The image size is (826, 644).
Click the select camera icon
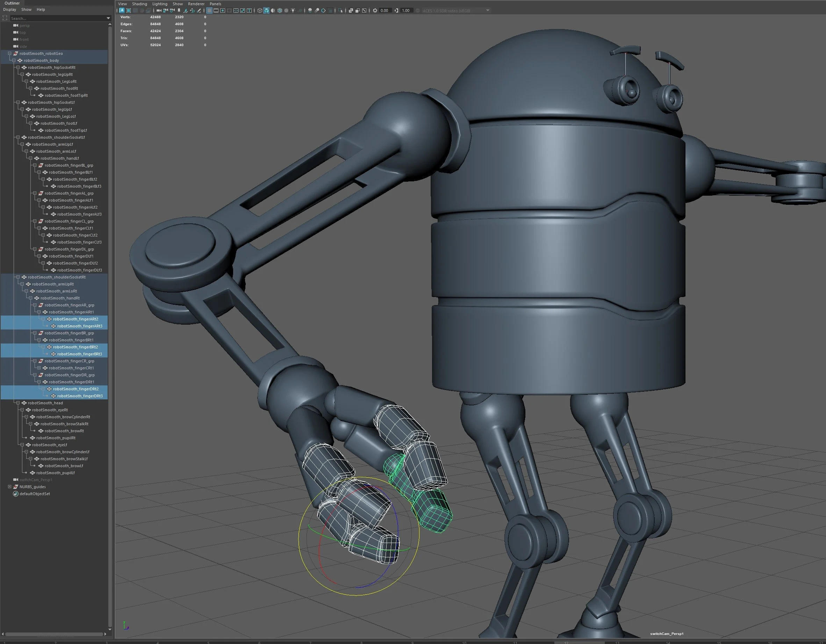(159, 10)
